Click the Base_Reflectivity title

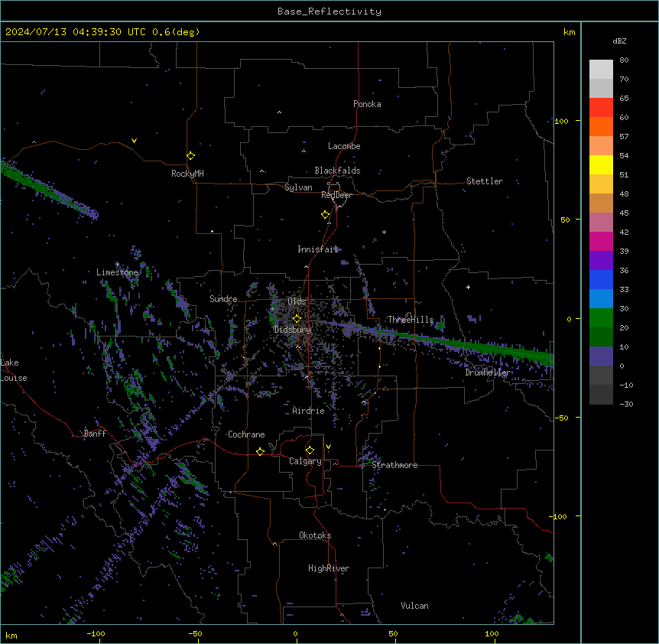[x=329, y=11]
